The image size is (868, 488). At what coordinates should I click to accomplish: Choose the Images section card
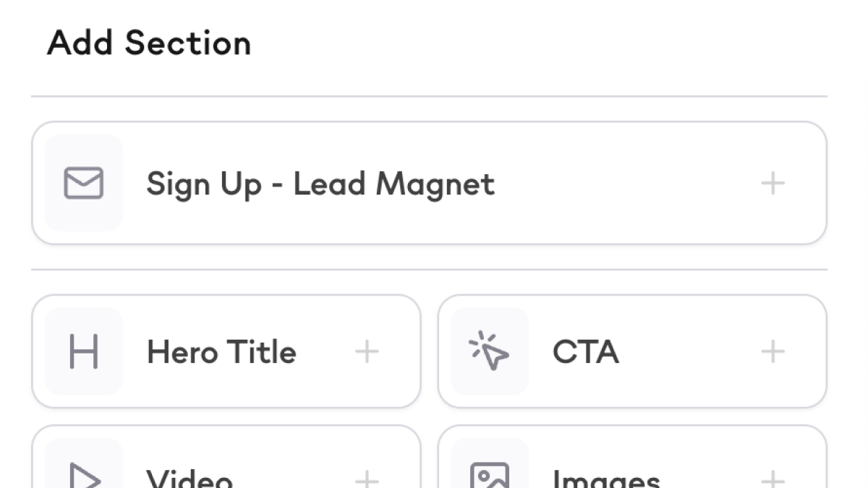pos(773,477)
